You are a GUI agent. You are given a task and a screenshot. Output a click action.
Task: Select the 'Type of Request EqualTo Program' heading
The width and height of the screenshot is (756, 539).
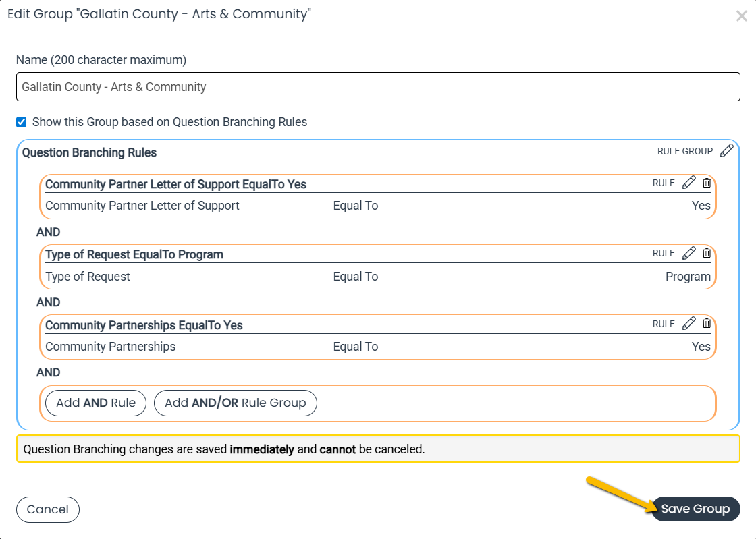[x=134, y=255]
